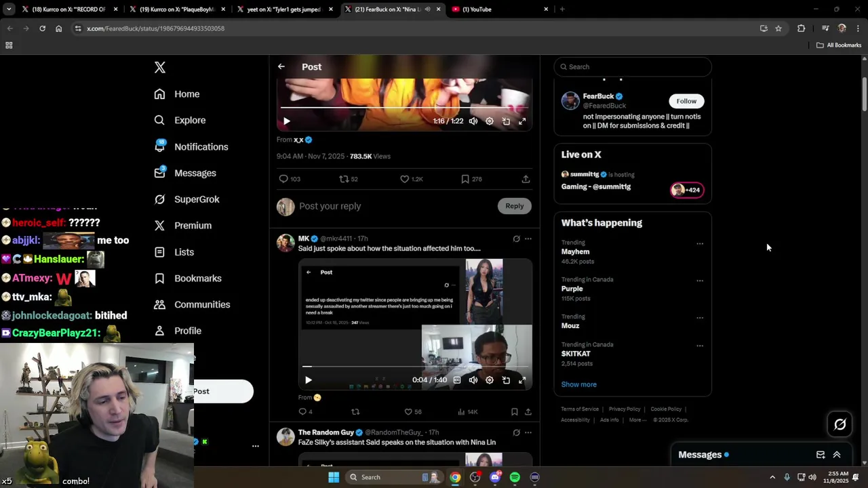The width and height of the screenshot is (868, 488).
Task: Open more options on MK's post
Action: [528, 239]
